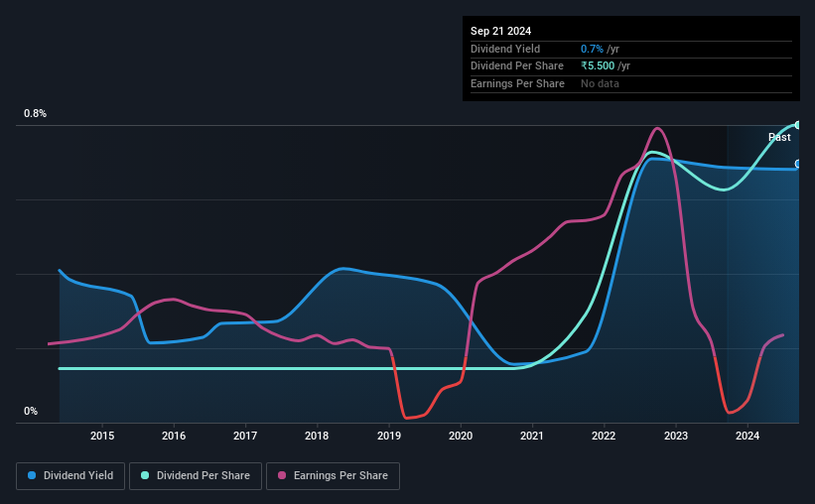The image size is (815, 504).
Task: Click the Sep 21 2024 tooltip date
Action: click(500, 31)
